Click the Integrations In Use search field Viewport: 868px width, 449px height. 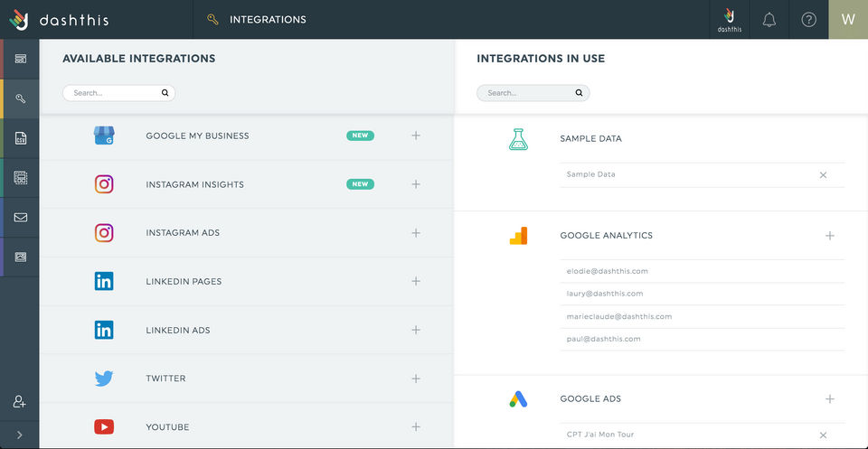pos(533,93)
